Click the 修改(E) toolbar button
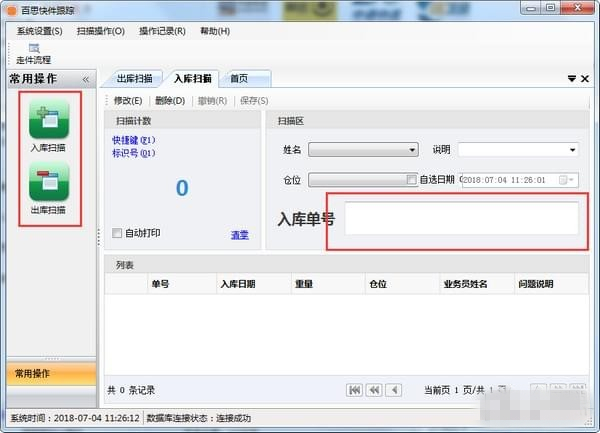Viewport: 600px width, 433px height. (x=128, y=101)
